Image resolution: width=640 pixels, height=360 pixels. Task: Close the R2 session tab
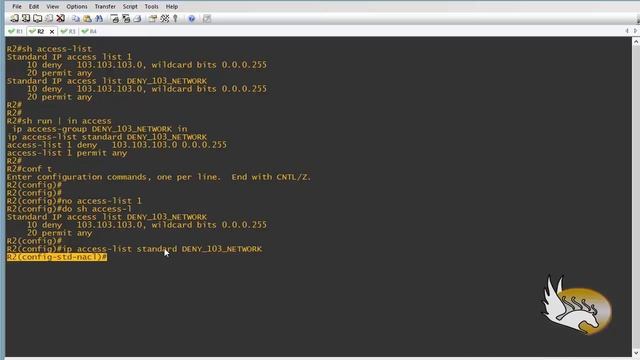tap(52, 31)
